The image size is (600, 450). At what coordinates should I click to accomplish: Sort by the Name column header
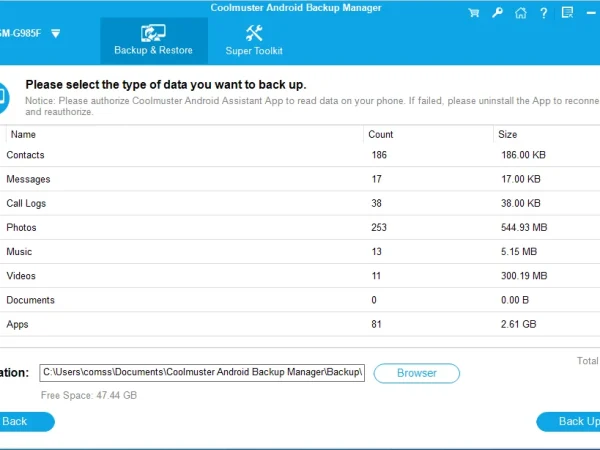click(x=24, y=134)
